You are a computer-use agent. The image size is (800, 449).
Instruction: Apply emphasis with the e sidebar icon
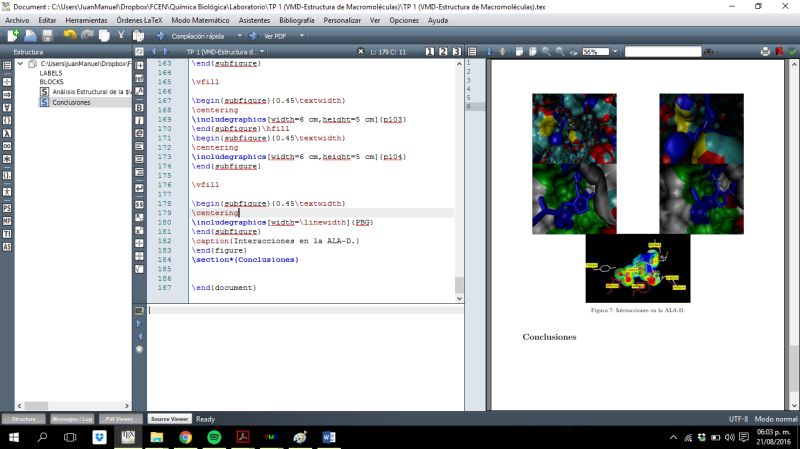139,133
